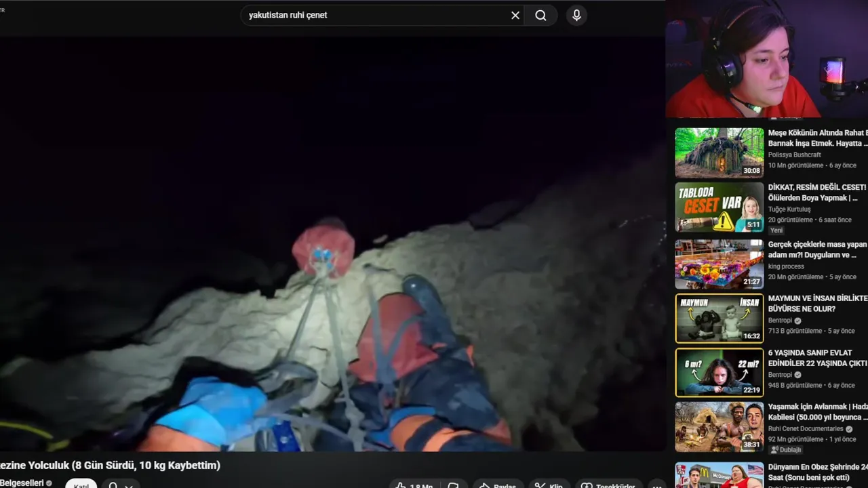Open the streamer webcam overlay

pyautogui.click(x=766, y=59)
